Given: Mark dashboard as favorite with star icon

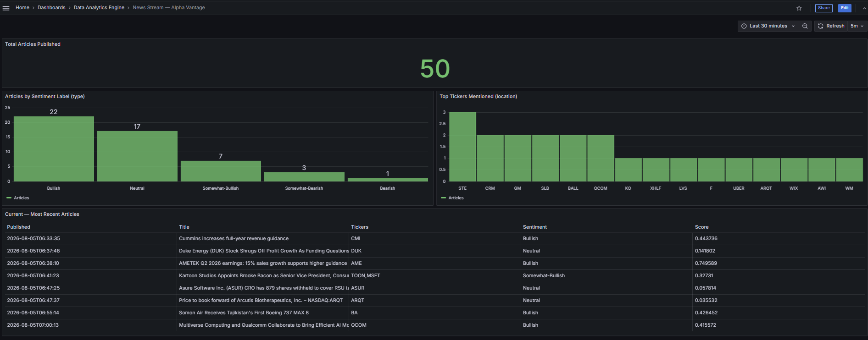Looking at the screenshot, I should coord(799,8).
